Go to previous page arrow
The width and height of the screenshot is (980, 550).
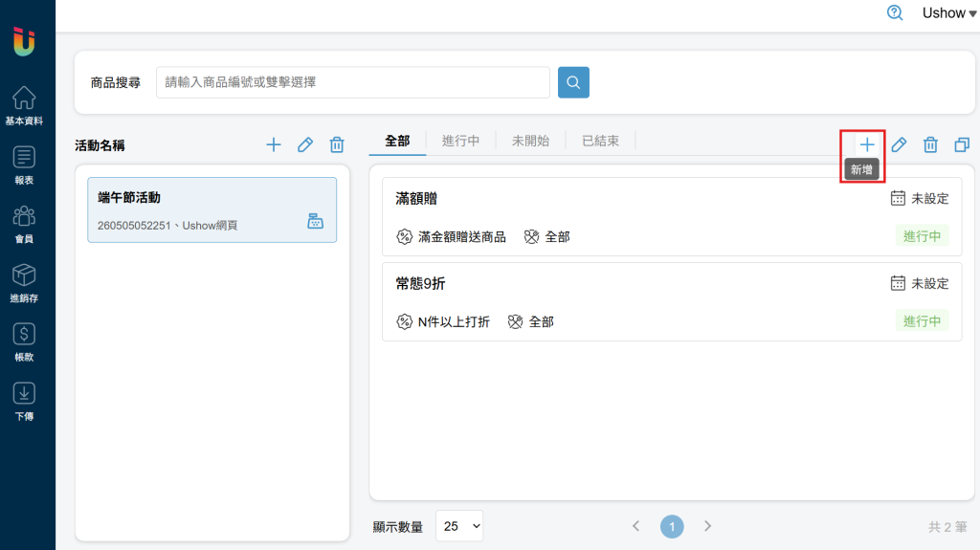pos(635,526)
